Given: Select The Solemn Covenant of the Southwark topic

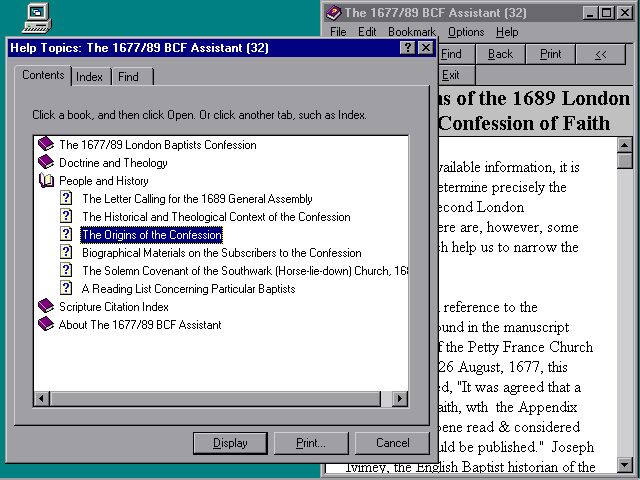Looking at the screenshot, I should pyautogui.click(x=245, y=271).
